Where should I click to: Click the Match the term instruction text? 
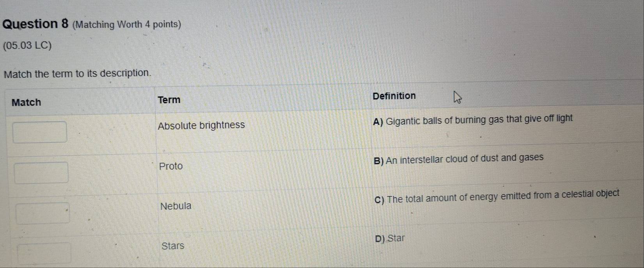pyautogui.click(x=77, y=73)
